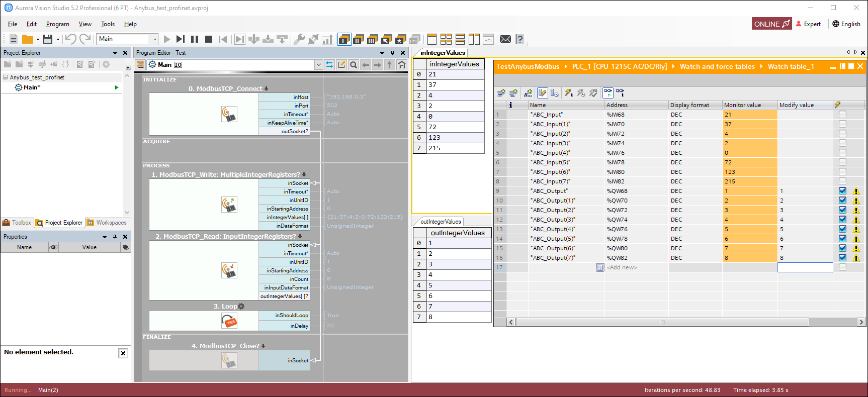Click the ONLINE status button

click(771, 24)
